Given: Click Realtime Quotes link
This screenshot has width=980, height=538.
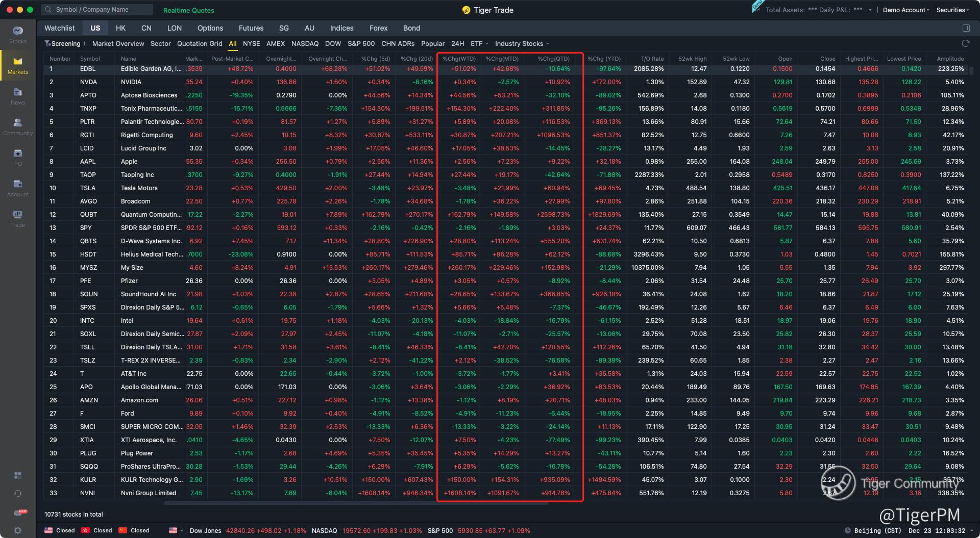Looking at the screenshot, I should (188, 10).
